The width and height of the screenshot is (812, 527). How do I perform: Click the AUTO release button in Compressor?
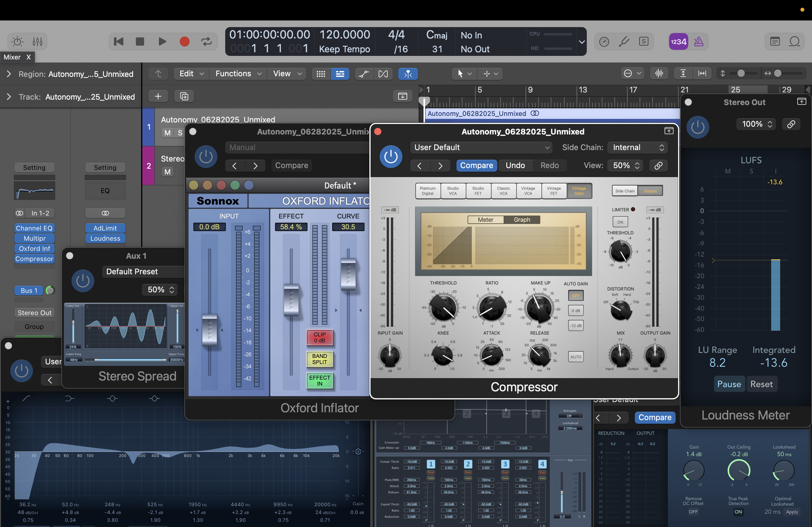click(x=576, y=357)
